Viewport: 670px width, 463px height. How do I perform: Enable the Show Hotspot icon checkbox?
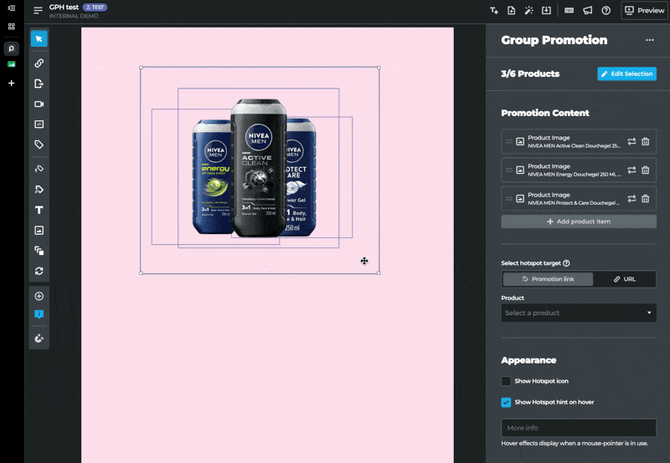[506, 381]
